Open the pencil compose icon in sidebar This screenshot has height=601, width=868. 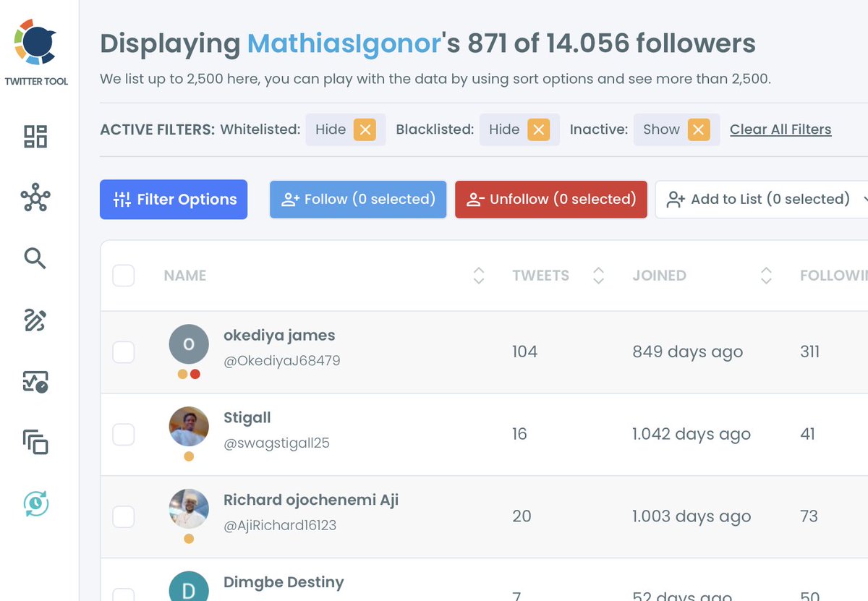coord(35,320)
